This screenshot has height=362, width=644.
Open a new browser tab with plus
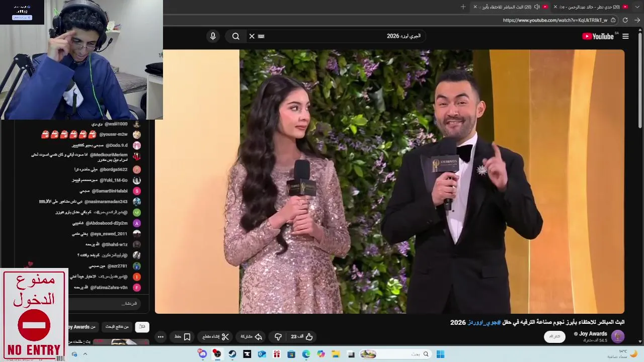(x=463, y=7)
